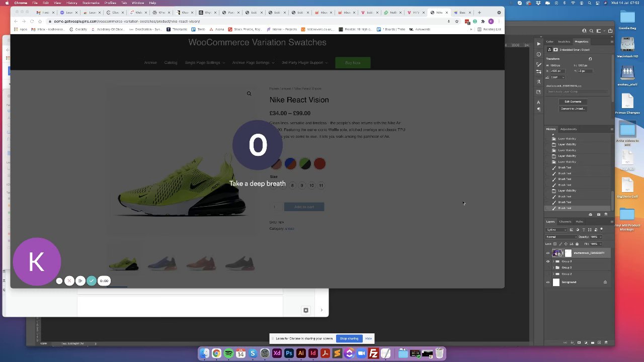Viewport: 644px width, 362px height.
Task: Click new snapshot camera icon in History panel
Action: click(x=599, y=214)
